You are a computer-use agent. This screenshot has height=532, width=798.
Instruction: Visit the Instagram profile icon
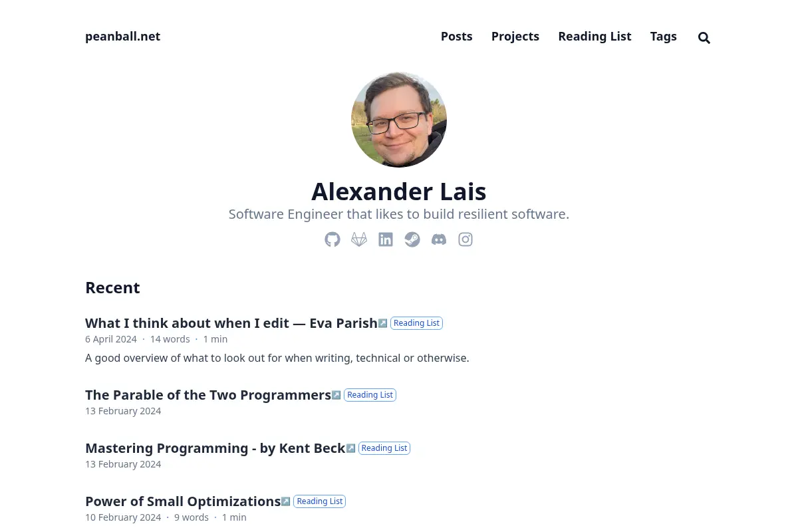click(465, 239)
